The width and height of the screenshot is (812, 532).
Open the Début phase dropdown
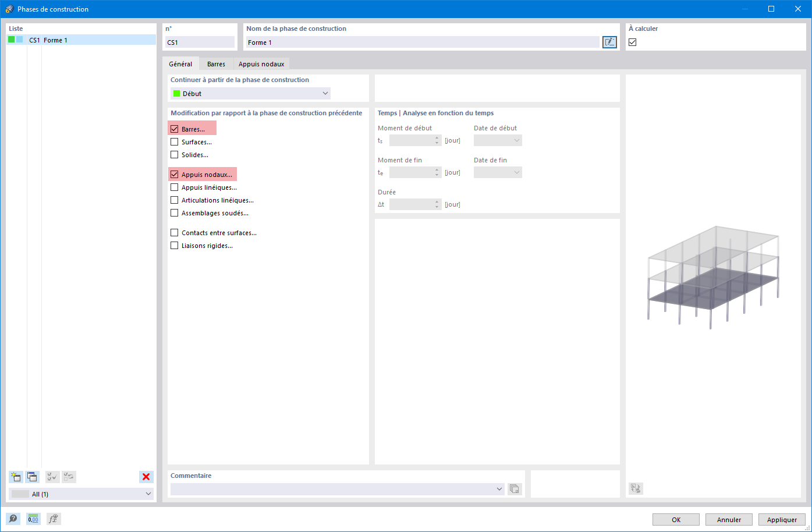251,93
